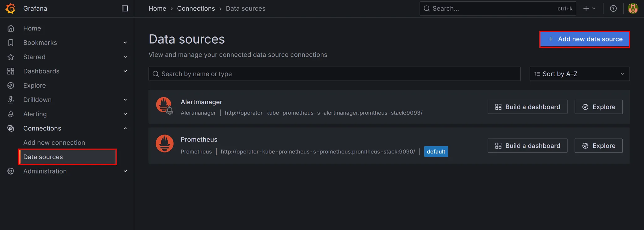Open the plus New menu dropdown
Viewport: 644px width, 230px height.
pyautogui.click(x=589, y=8)
